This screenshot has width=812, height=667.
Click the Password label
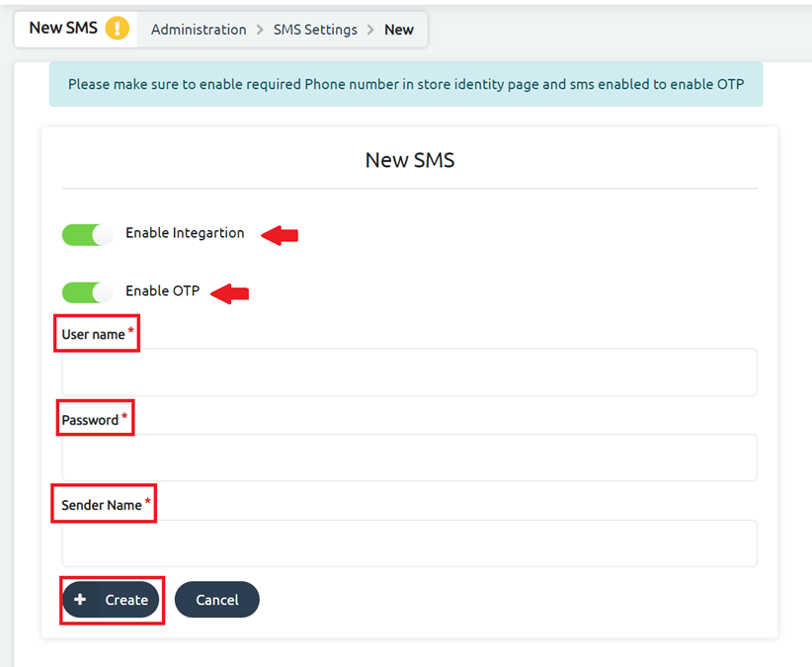click(x=90, y=420)
